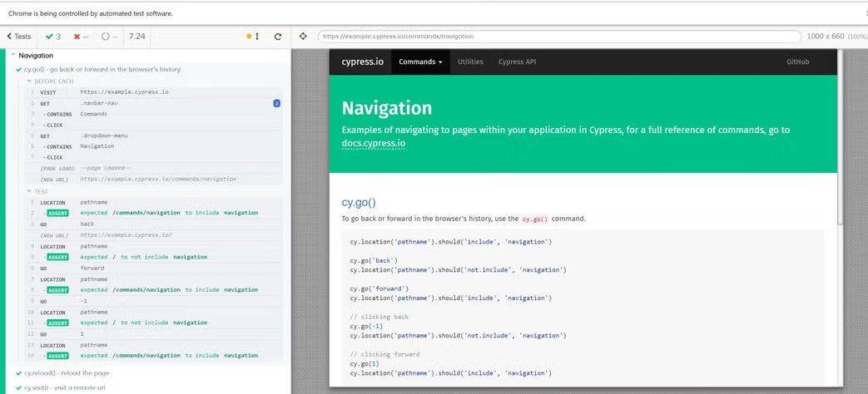Click the red failed tests X counter
This screenshot has width=868, height=394.
pyautogui.click(x=82, y=37)
